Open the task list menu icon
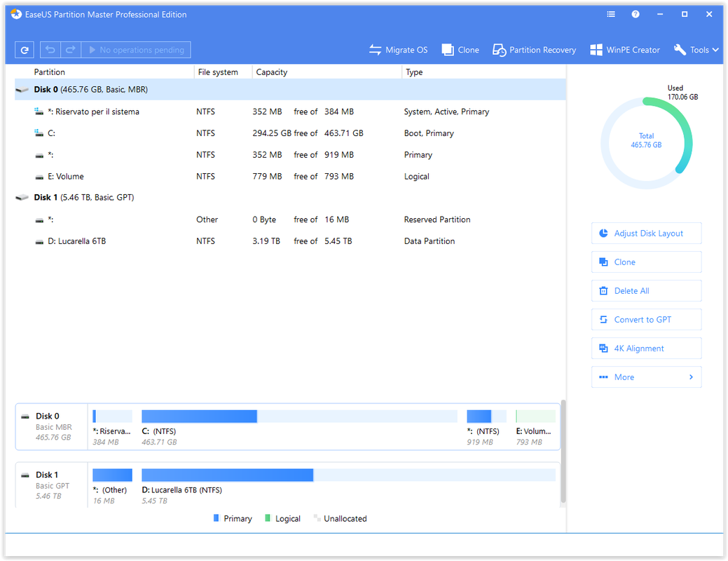 [x=611, y=15]
